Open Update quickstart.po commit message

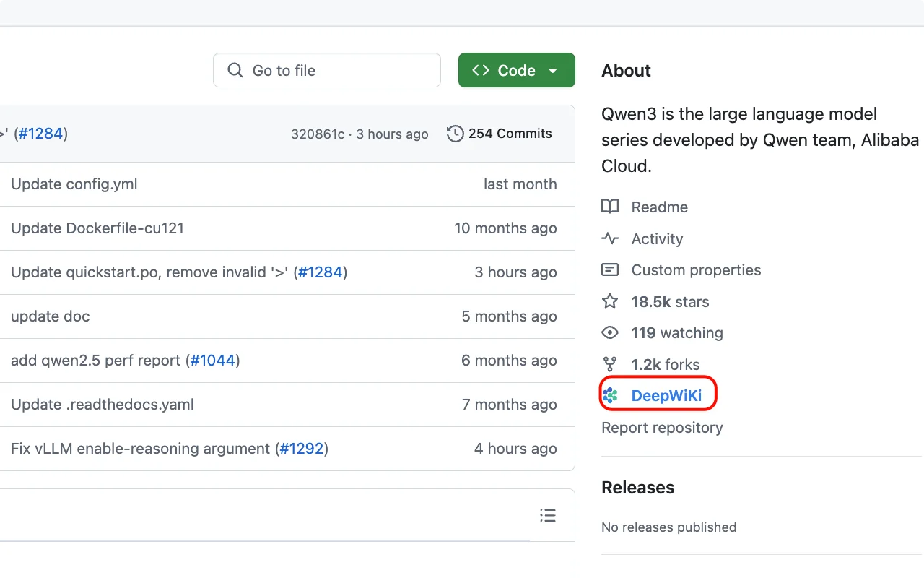[149, 272]
